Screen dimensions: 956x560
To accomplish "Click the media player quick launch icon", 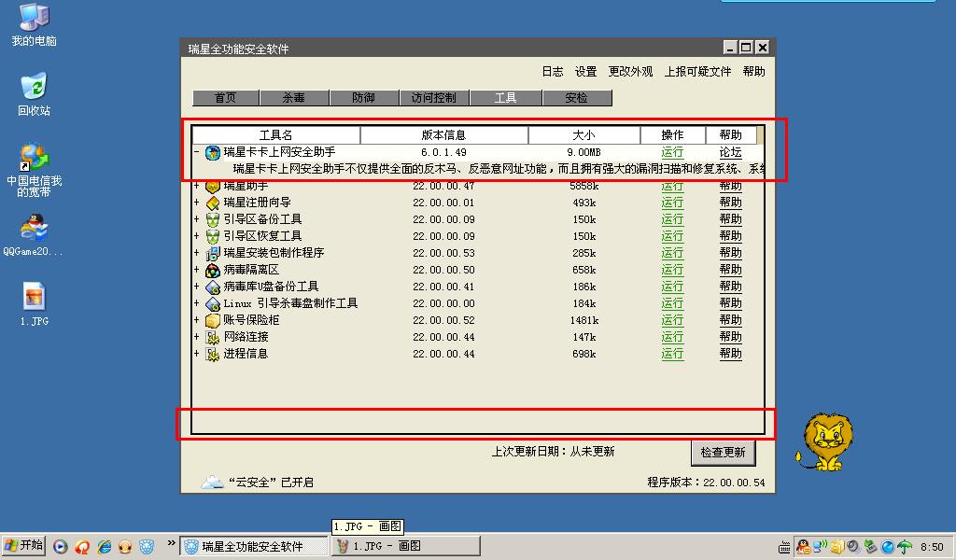I will coord(60,547).
